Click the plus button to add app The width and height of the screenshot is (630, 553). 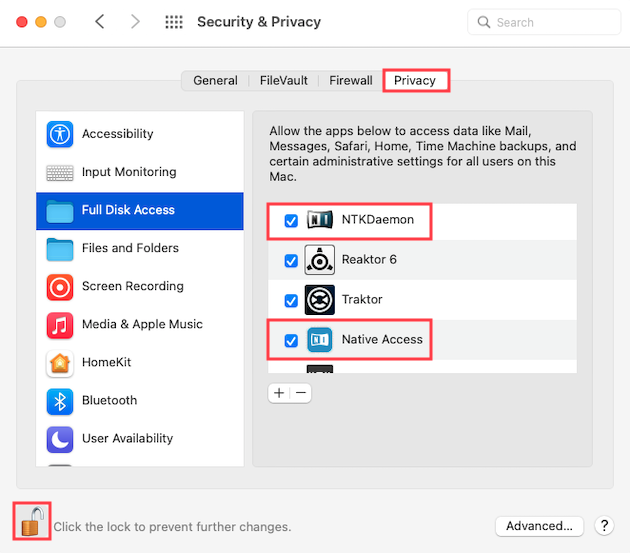pyautogui.click(x=279, y=393)
